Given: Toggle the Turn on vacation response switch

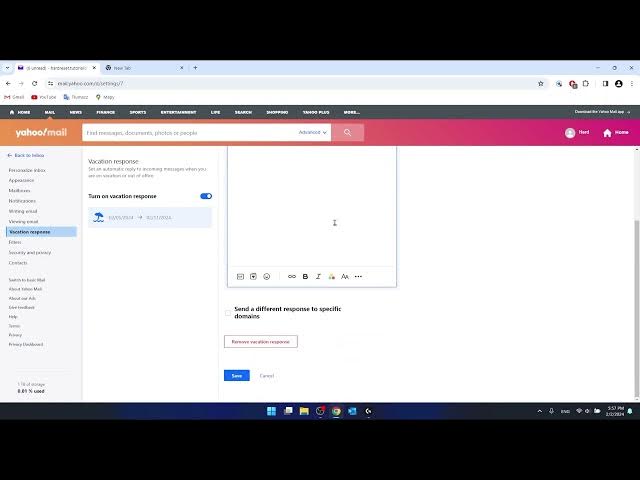Looking at the screenshot, I should [x=206, y=196].
